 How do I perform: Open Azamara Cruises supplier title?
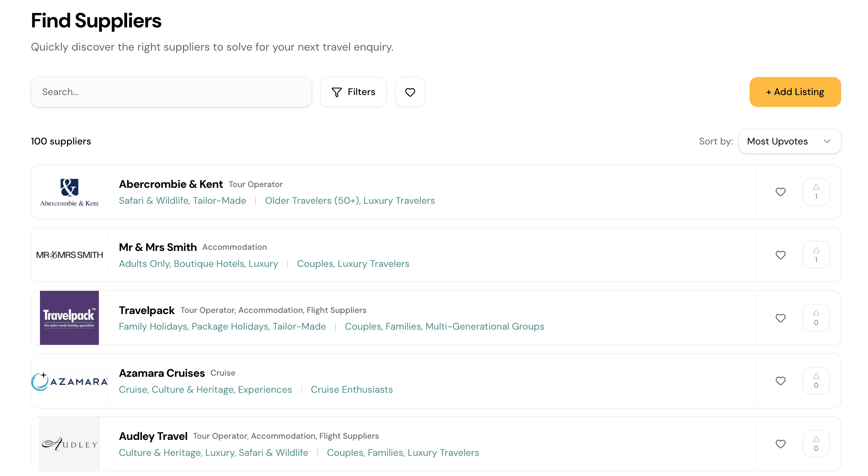tap(162, 373)
